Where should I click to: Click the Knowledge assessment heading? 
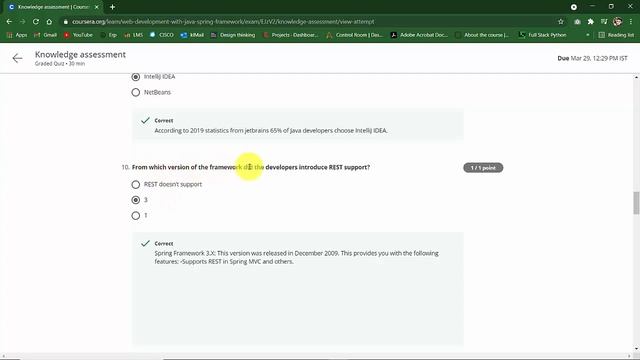80,54
